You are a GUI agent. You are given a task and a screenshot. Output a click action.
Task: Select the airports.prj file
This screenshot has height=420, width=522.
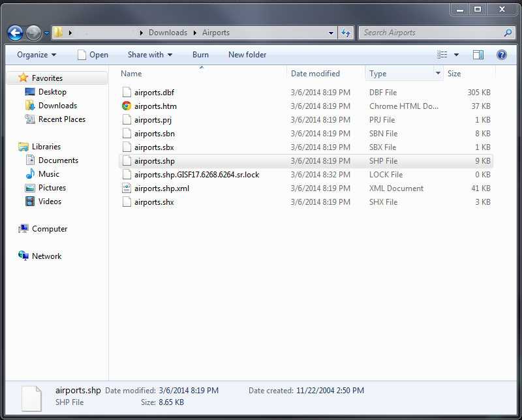pos(153,120)
